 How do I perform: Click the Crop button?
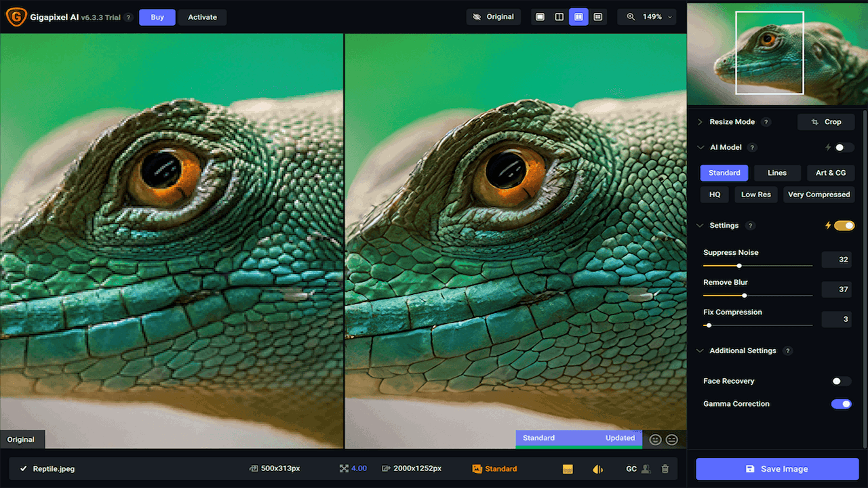coord(826,122)
